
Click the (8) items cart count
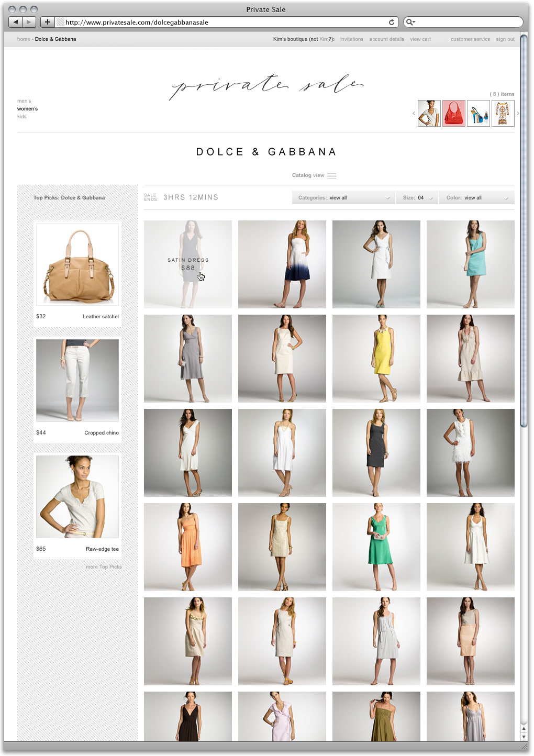[x=502, y=94]
